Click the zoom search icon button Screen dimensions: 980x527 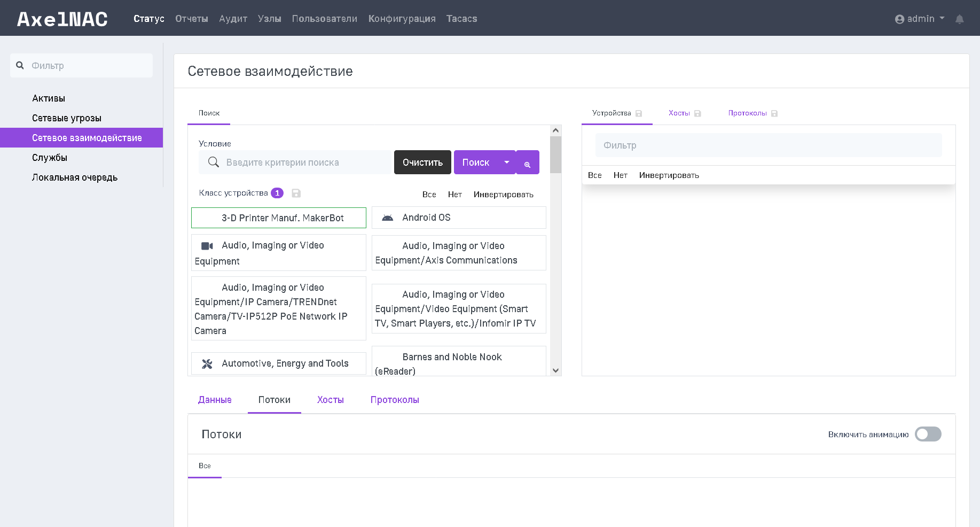527,163
